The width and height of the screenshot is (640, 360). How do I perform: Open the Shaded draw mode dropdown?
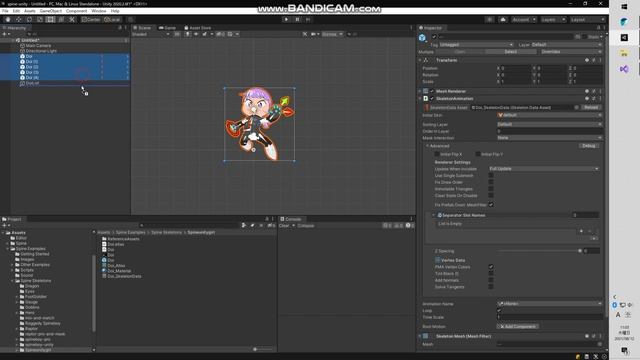coord(151,34)
